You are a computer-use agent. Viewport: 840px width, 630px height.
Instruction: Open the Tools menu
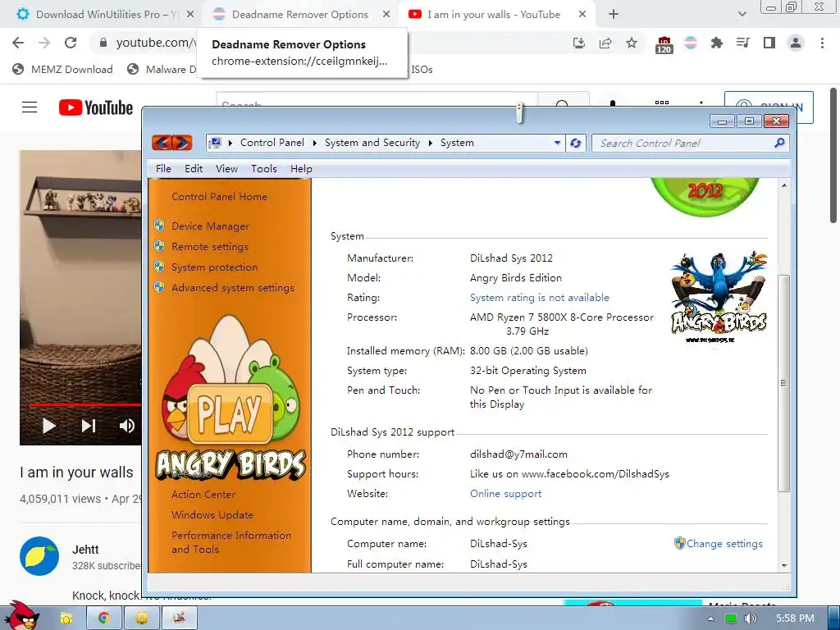264,169
